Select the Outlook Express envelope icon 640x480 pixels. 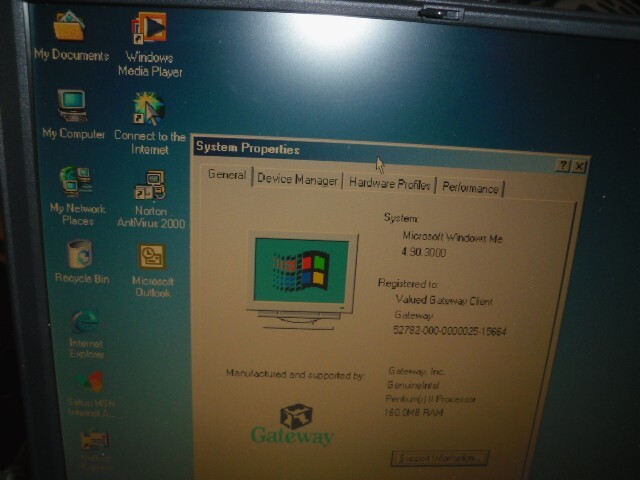pos(94,440)
